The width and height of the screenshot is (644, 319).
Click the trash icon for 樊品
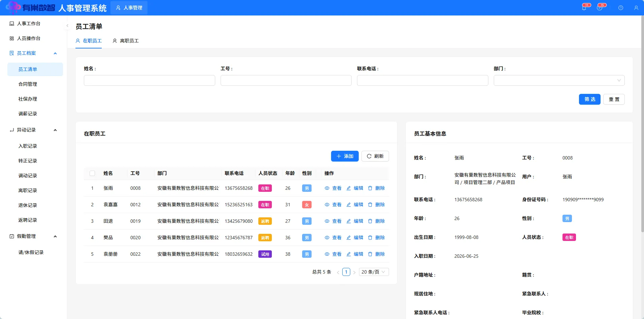coord(370,238)
